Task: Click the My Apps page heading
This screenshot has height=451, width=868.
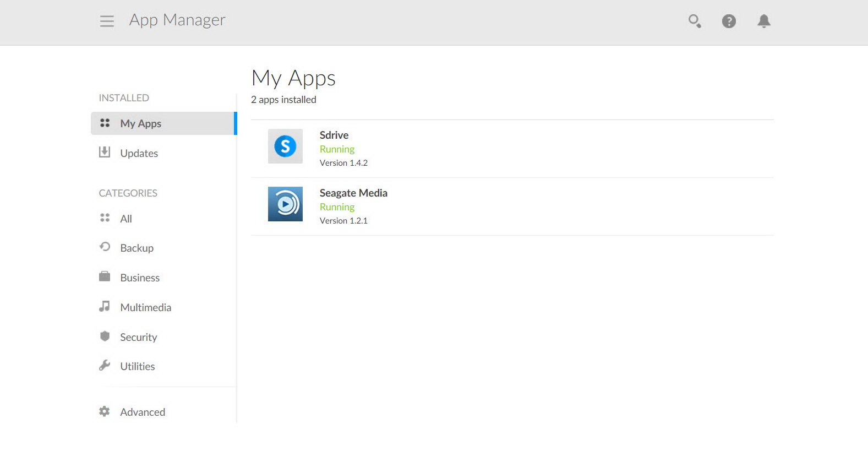Action: point(293,78)
